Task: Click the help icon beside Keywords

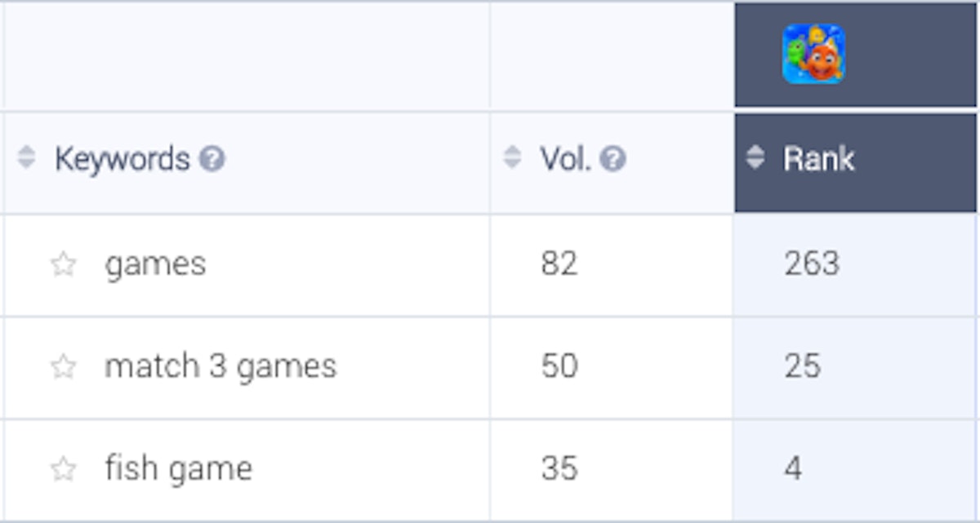Action: click(x=212, y=159)
